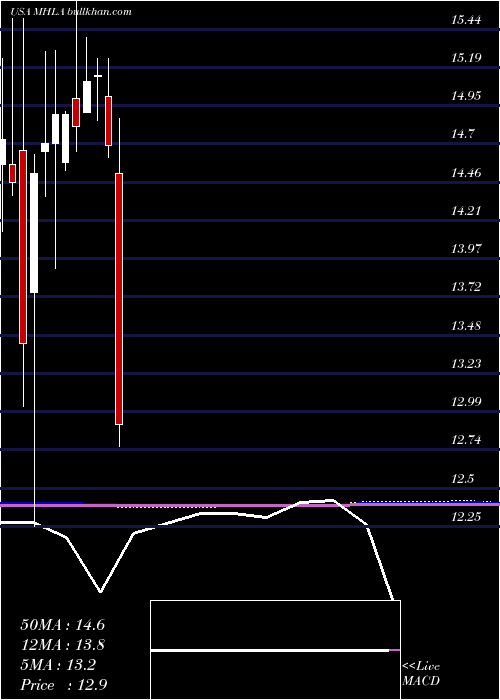Click the last tall red candlestick body
This screenshot has height=700, width=500.
[119, 299]
